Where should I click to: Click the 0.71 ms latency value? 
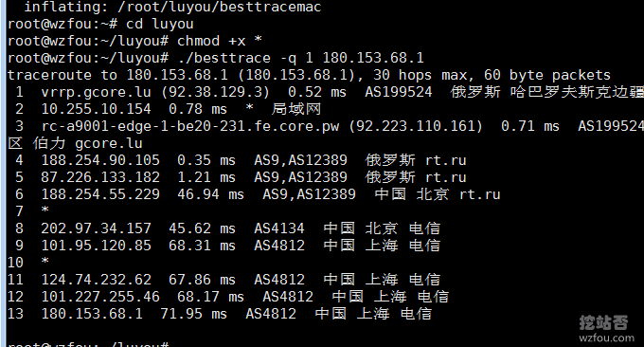[x=529, y=126]
